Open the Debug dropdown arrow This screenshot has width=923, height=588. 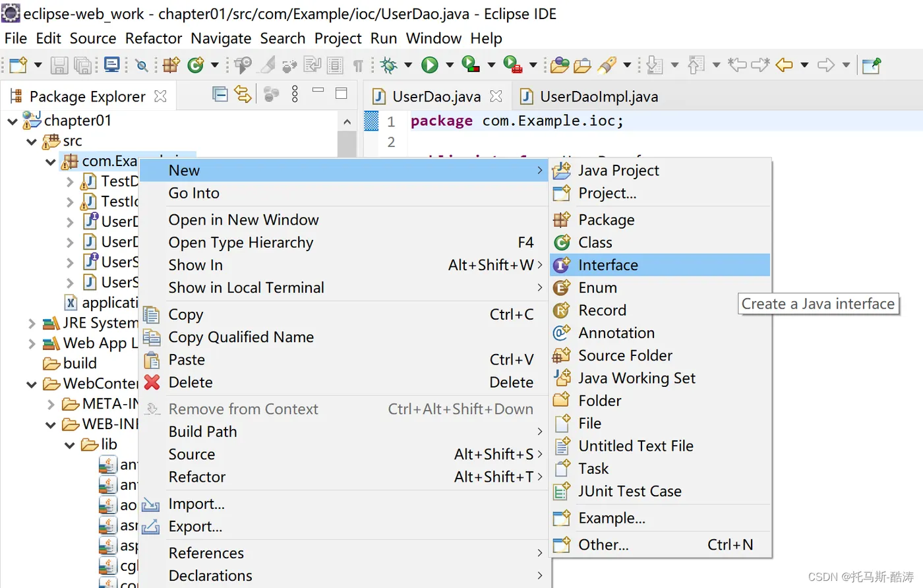pyautogui.click(x=408, y=65)
